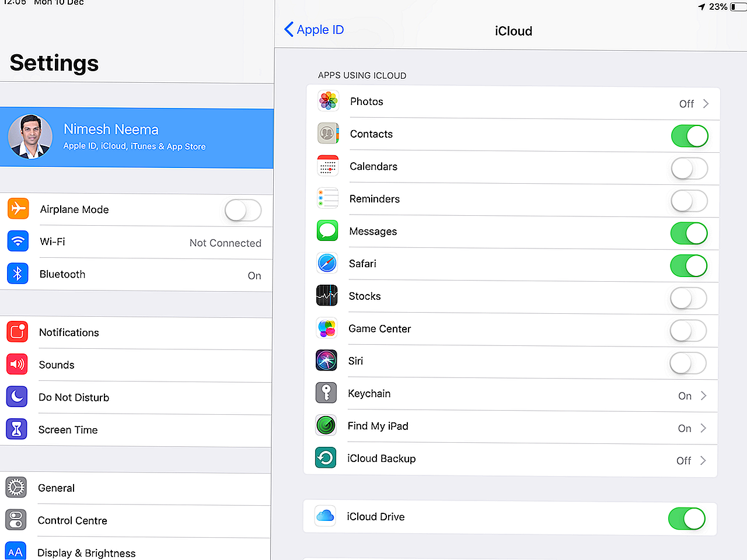747x560 pixels.
Task: Go back to Apple ID
Action: coord(314,29)
